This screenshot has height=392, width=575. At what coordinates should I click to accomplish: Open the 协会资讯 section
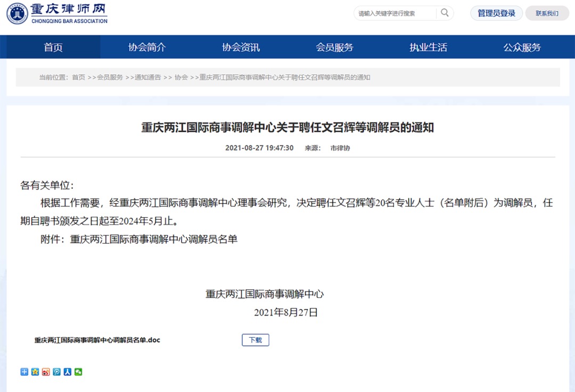240,47
